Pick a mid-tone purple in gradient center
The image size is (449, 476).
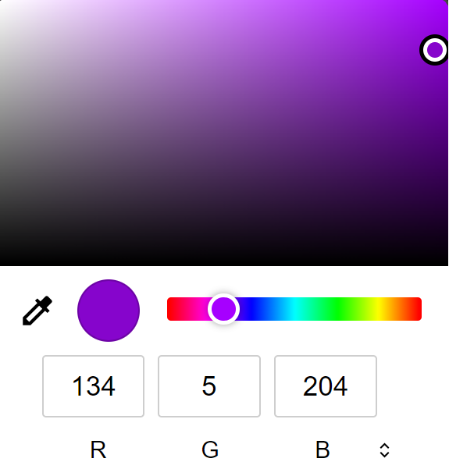224,133
